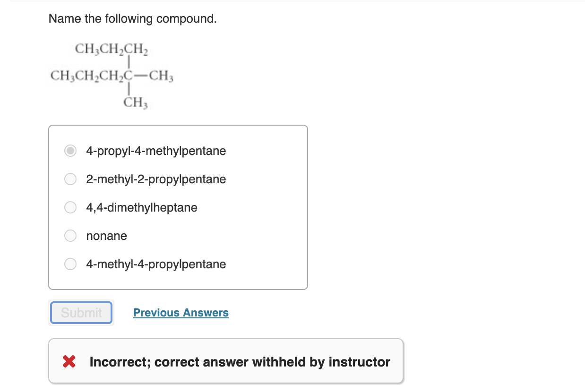Screen dimensions: 585x392
Task: Click the red X incorrect indicator icon
Action: coord(68,361)
